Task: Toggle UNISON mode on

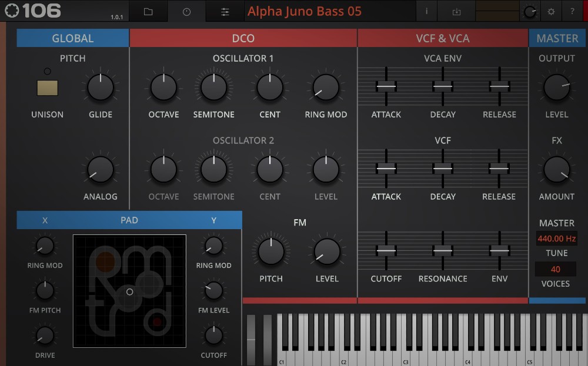Action: pyautogui.click(x=47, y=88)
